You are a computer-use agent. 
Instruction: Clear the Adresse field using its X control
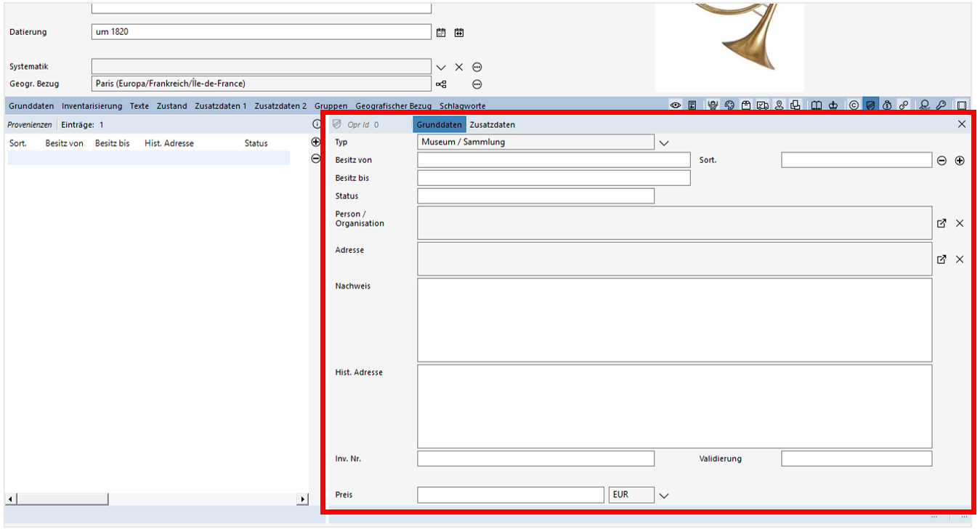point(960,259)
